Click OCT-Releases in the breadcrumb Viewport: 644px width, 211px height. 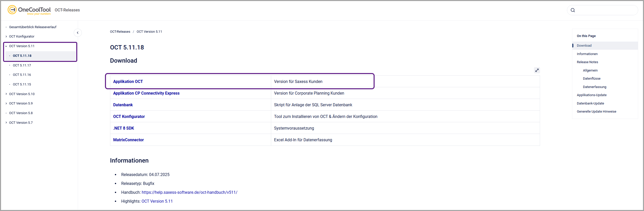(120, 32)
